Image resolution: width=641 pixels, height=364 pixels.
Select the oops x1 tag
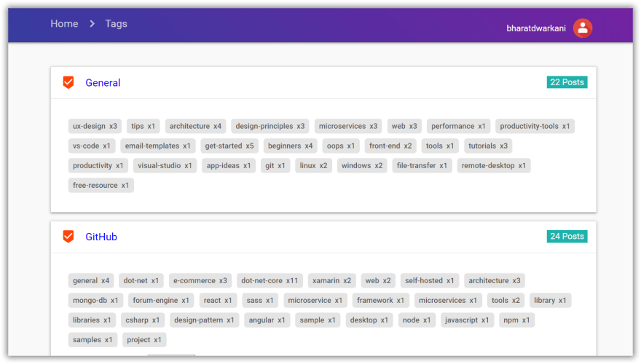pos(341,146)
